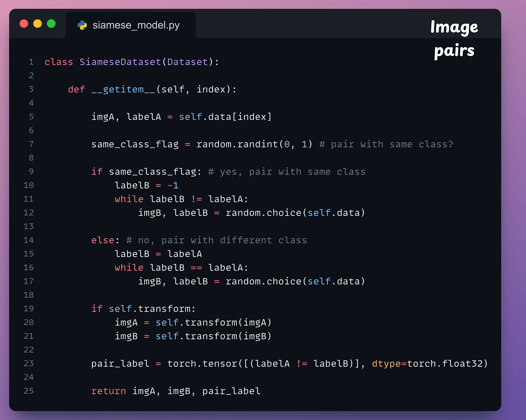Click the random.randint call on line 7
Image resolution: width=526 pixels, height=420 pixels.
(x=237, y=145)
